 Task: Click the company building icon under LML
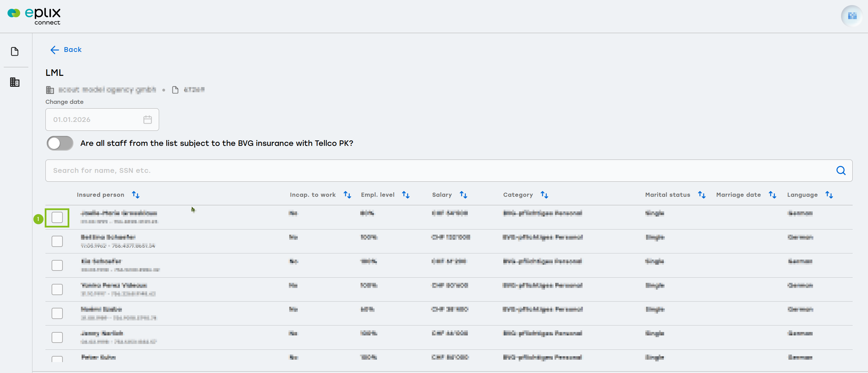tap(50, 90)
